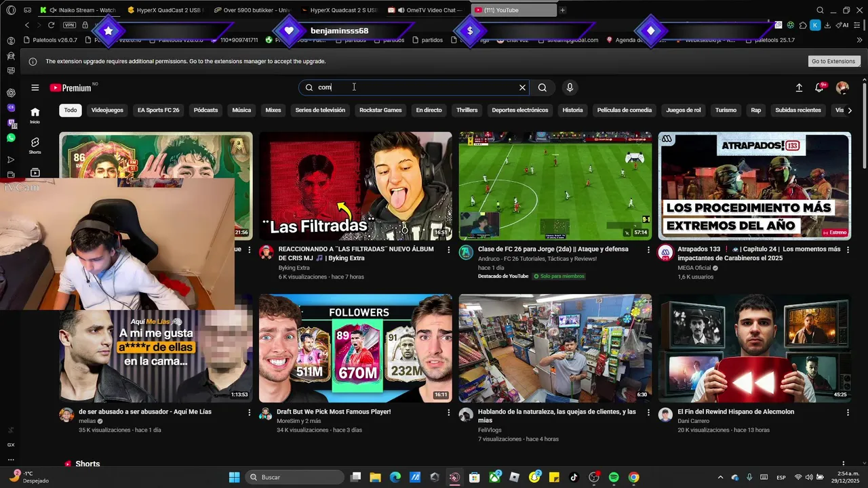This screenshot has height=488, width=868.
Task: Open options for Las Filtradas video
Action: pyautogui.click(x=448, y=249)
